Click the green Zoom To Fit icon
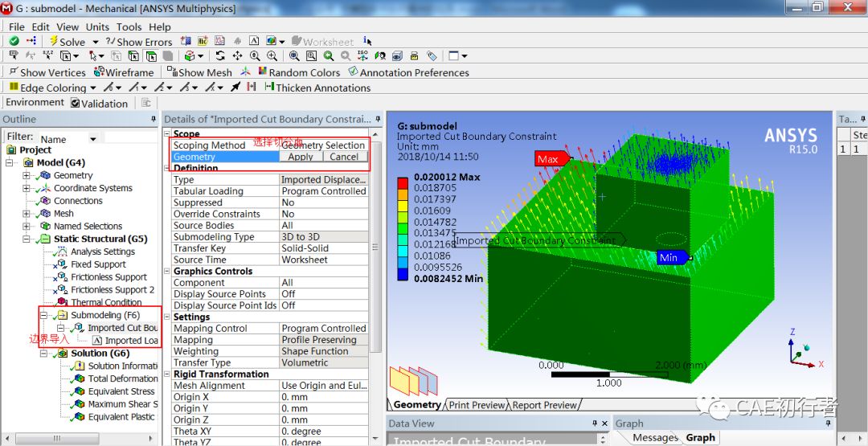 329,56
